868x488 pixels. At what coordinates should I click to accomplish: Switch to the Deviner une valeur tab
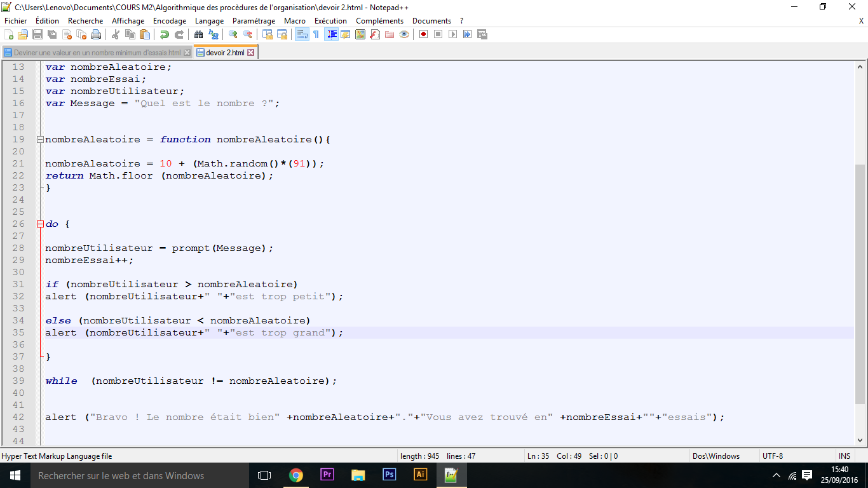click(x=95, y=51)
